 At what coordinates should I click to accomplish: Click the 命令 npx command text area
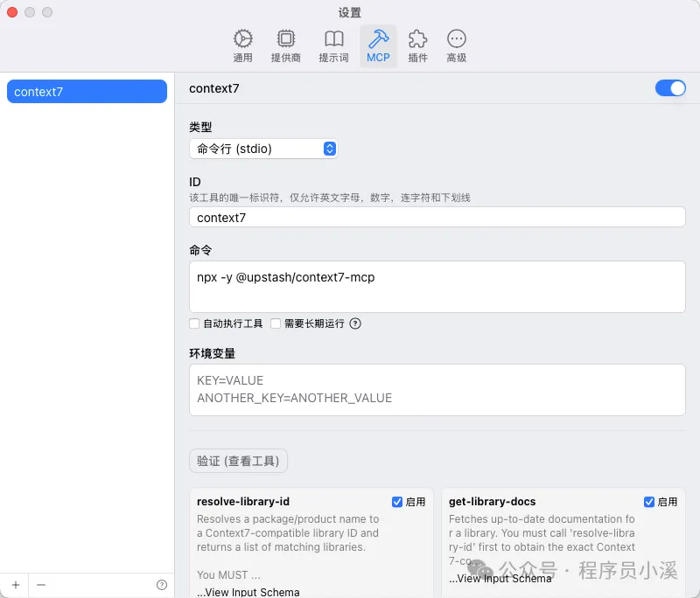click(437, 287)
